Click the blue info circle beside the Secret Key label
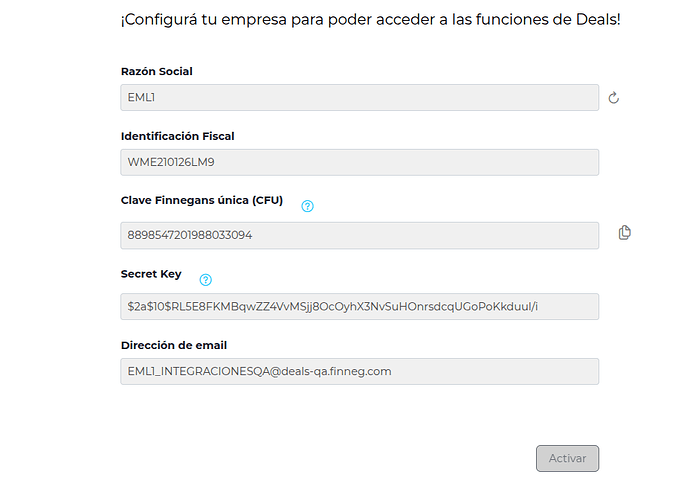 pyautogui.click(x=206, y=280)
